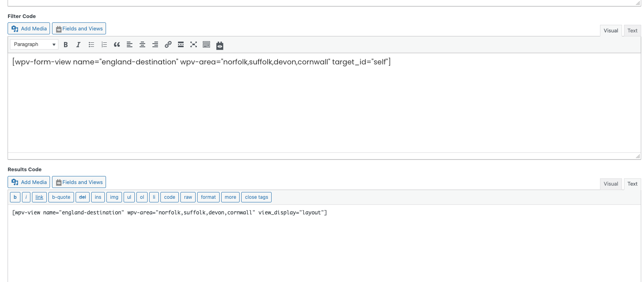Click Add Media in Filter Code section
The image size is (644, 282).
[x=29, y=28]
